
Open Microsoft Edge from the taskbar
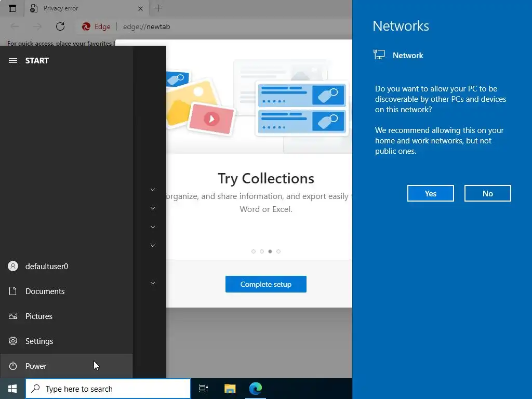point(256,389)
